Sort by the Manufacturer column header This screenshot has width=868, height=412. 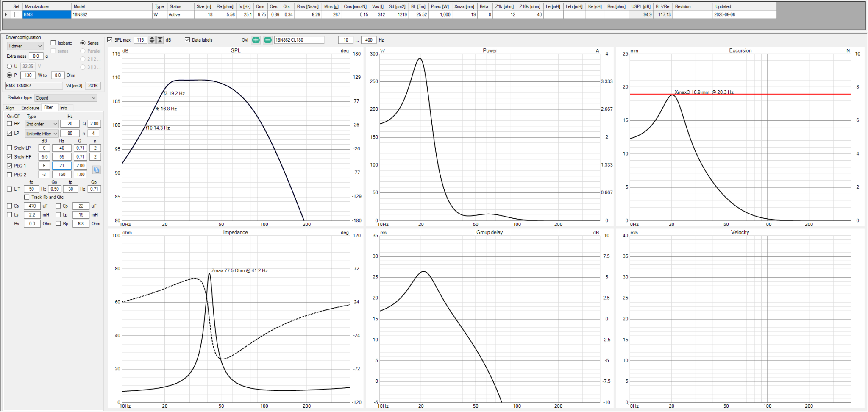point(47,6)
